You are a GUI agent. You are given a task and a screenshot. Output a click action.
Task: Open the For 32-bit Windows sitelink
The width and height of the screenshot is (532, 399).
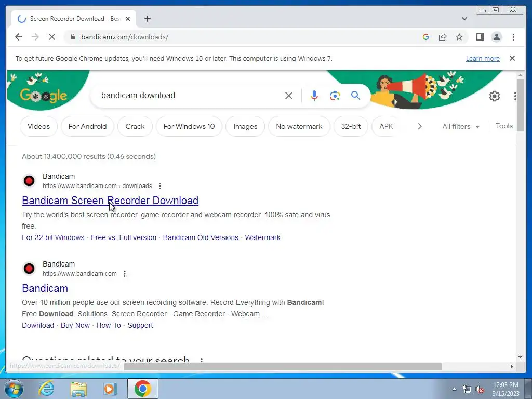53,237
